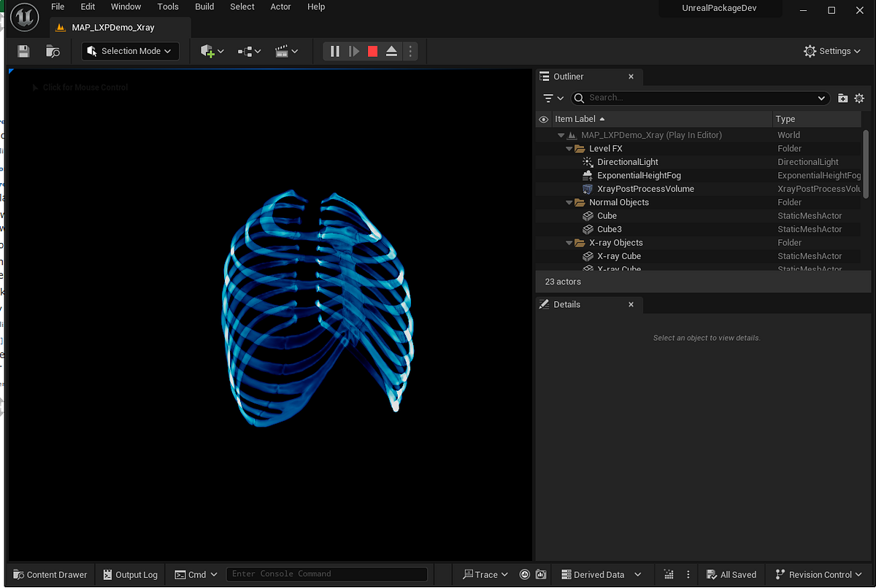Image resolution: width=876 pixels, height=588 pixels.
Task: Open the Cinematics clapperboard icon
Action: point(283,51)
